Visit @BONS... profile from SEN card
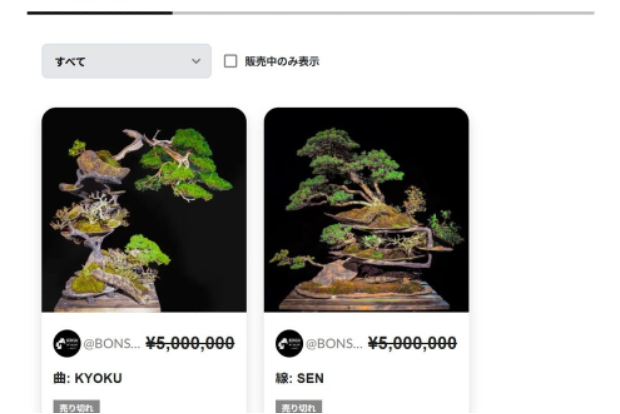 pos(334,344)
